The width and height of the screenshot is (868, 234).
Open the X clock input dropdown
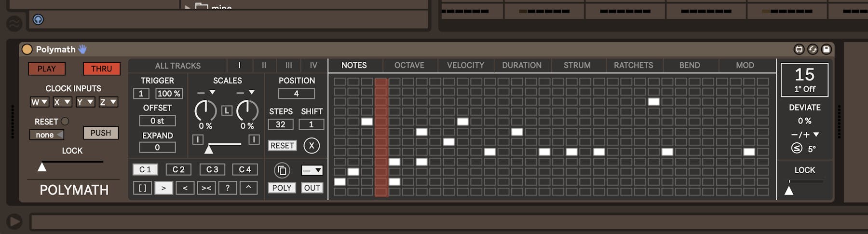click(62, 102)
